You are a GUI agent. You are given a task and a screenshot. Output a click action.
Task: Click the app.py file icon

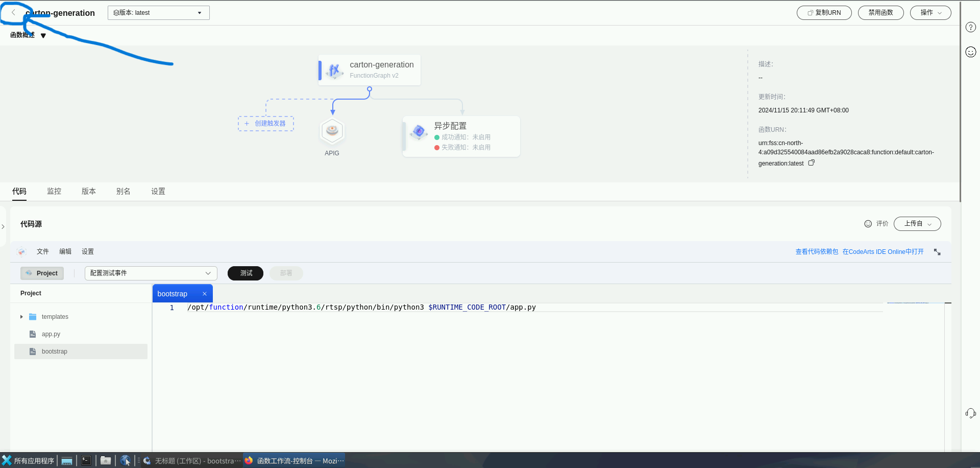(x=33, y=334)
